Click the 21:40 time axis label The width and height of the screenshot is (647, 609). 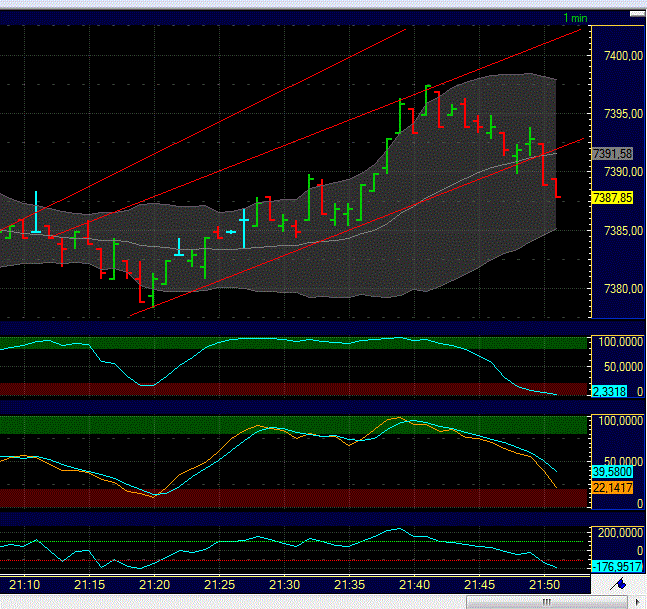(414, 585)
